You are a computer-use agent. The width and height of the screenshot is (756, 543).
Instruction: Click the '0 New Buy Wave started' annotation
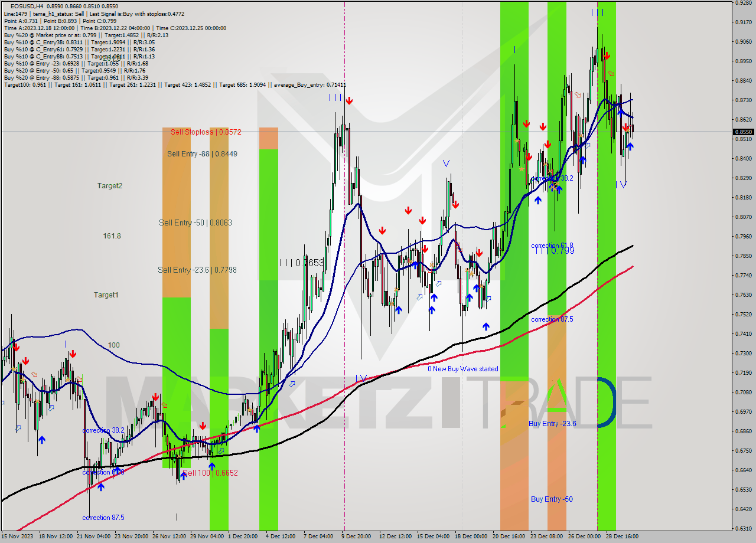pyautogui.click(x=463, y=369)
